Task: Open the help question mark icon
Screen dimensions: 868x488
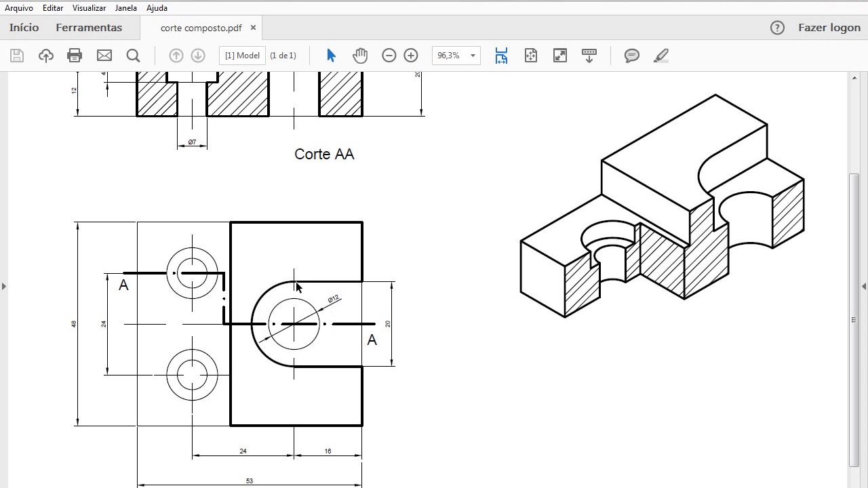Action: [777, 28]
